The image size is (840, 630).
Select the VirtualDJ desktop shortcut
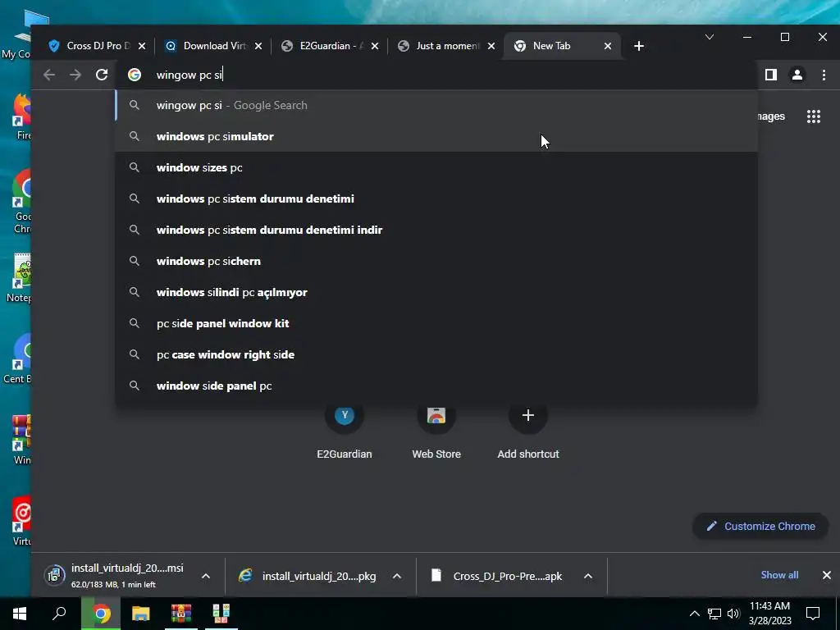pyautogui.click(x=21, y=521)
